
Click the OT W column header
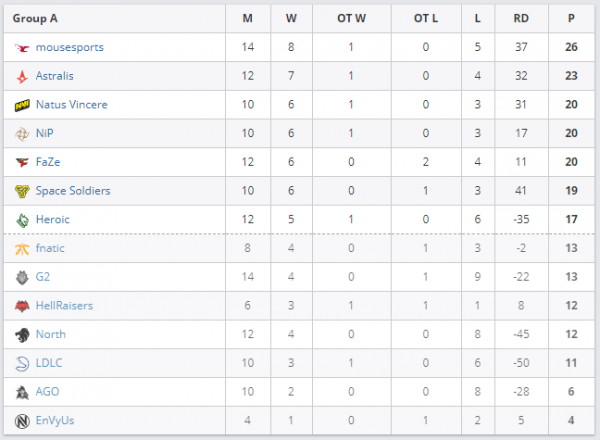(352, 18)
